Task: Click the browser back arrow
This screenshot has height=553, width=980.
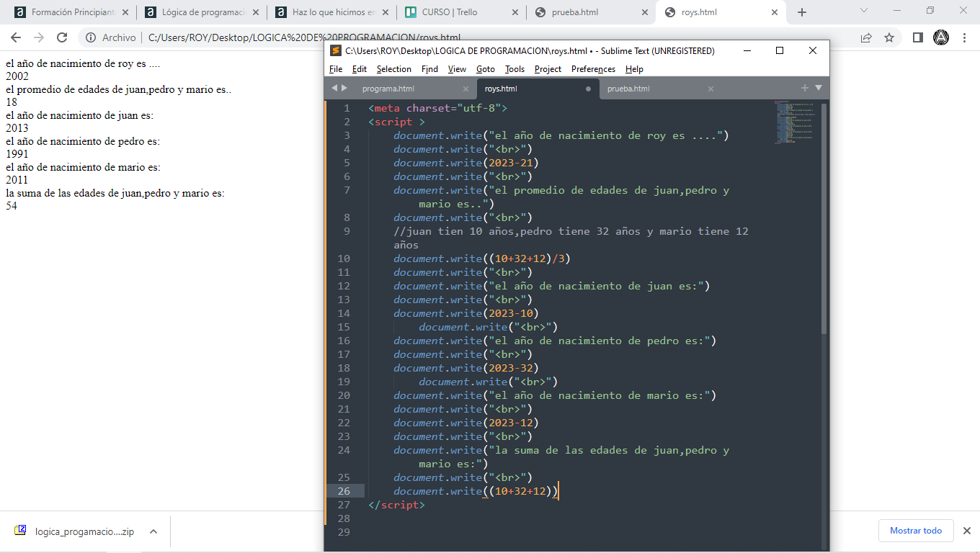Action: click(x=15, y=37)
